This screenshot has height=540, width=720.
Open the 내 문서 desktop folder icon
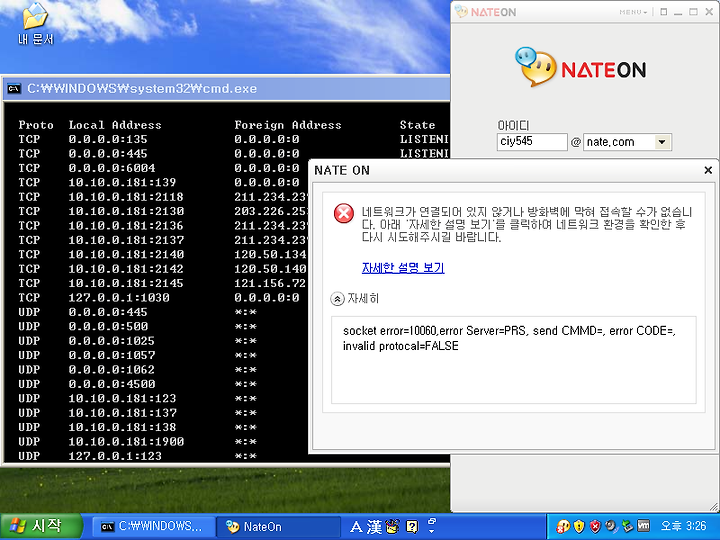click(35, 24)
